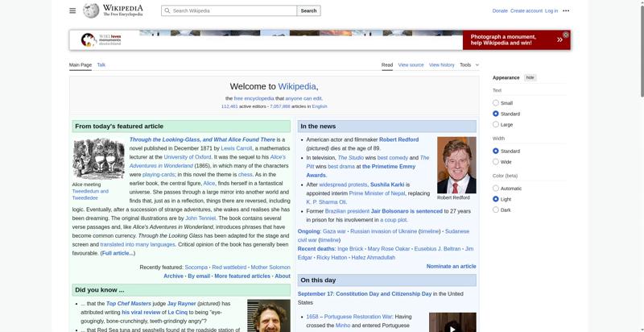
Task: Open the Tweedledum and Tweedledee illustration
Action: (98, 159)
